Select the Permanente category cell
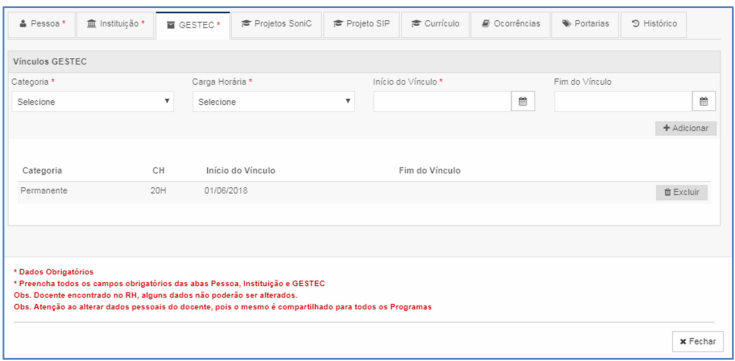 [x=44, y=191]
